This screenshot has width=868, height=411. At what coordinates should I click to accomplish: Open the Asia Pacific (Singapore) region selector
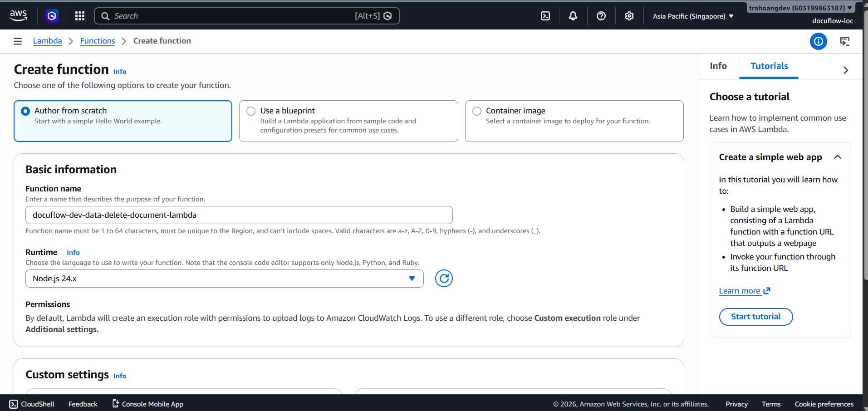pyautogui.click(x=693, y=16)
